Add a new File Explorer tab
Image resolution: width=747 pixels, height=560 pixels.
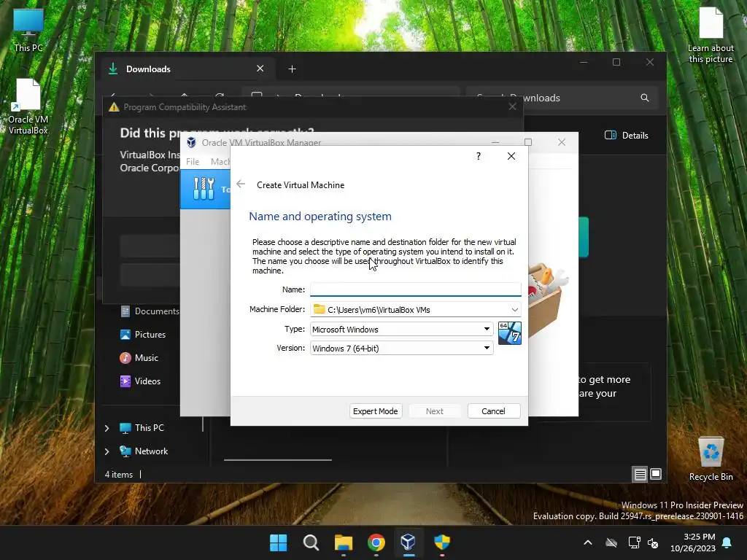(292, 69)
